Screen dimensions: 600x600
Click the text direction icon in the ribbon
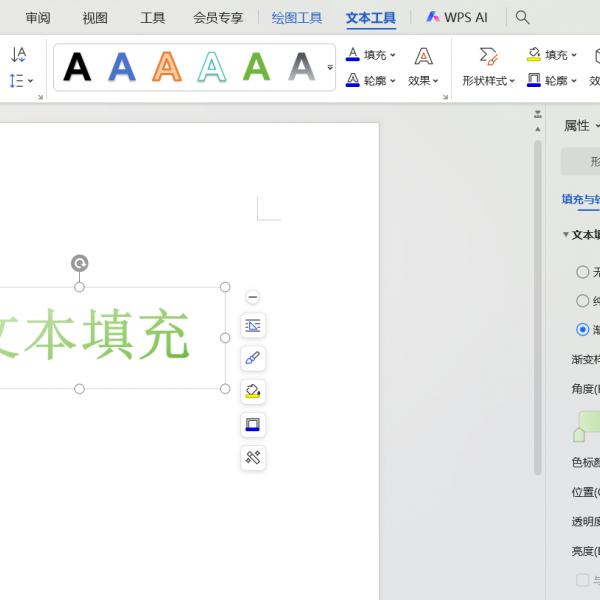(18, 55)
